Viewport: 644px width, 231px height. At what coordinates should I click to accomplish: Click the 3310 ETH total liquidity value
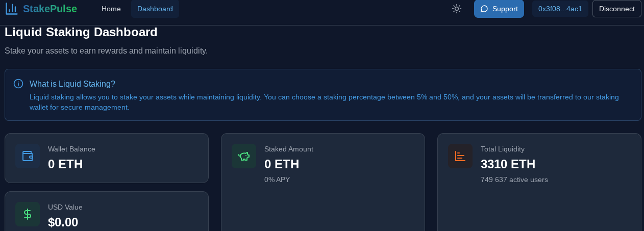508,164
